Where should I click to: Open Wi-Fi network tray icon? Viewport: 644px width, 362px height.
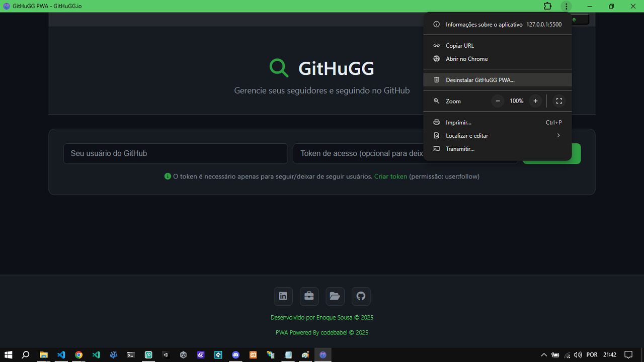pyautogui.click(x=567, y=354)
